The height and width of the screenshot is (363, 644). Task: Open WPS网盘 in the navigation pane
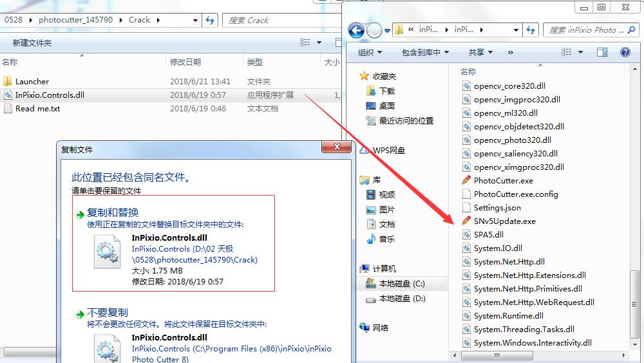388,151
